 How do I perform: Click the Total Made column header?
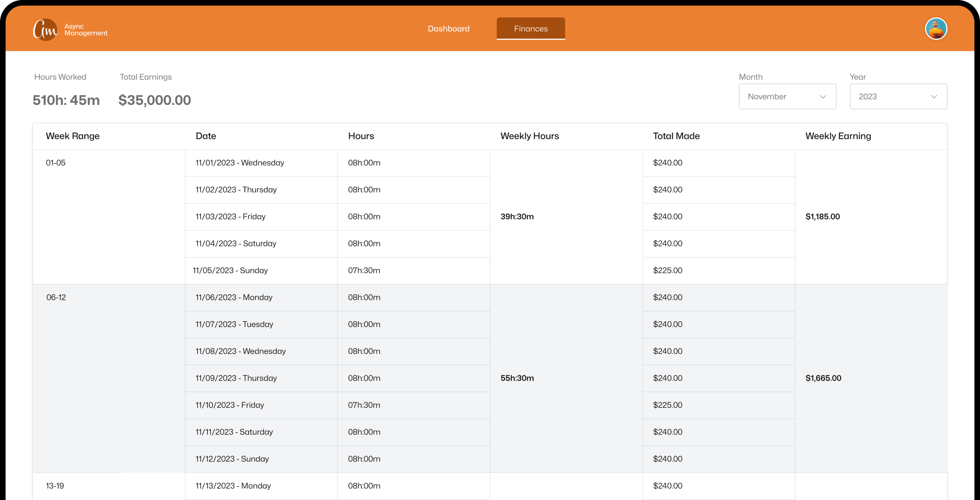coord(676,136)
